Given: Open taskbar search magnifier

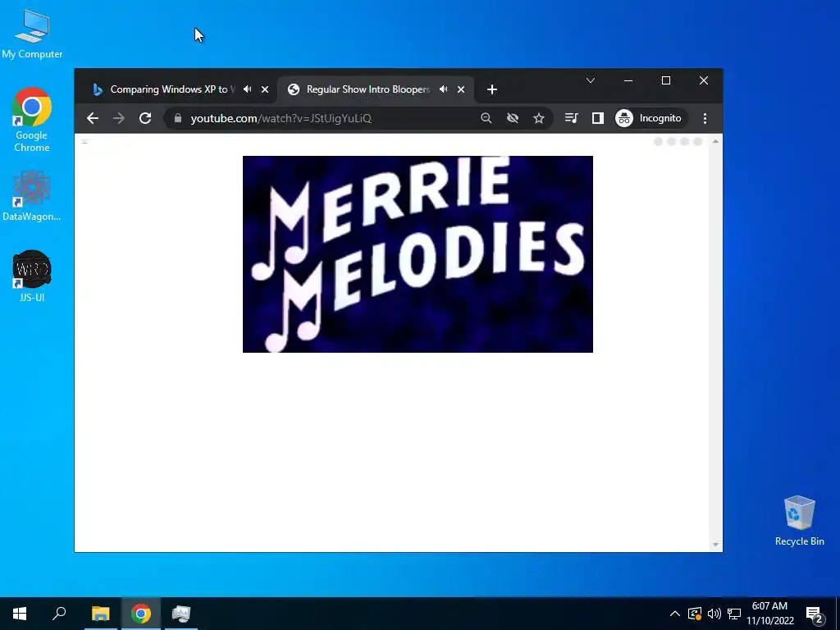Looking at the screenshot, I should 59,614.
